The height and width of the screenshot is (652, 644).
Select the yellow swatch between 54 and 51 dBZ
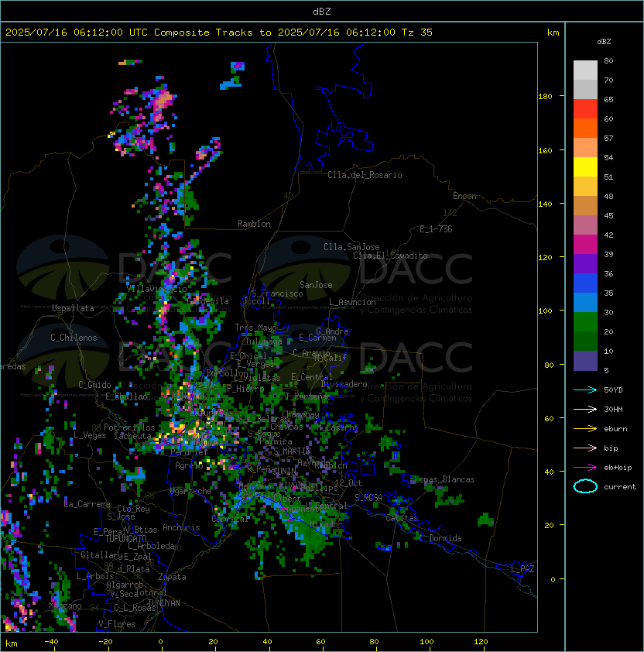tap(585, 167)
